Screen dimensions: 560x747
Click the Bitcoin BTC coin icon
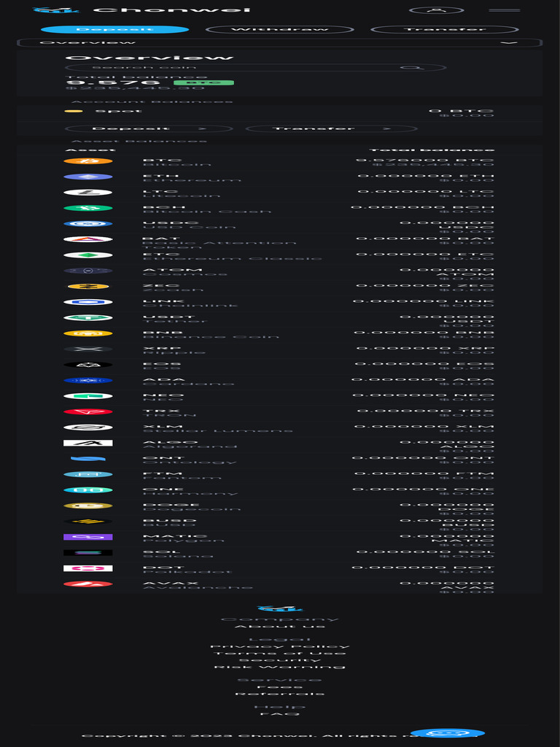pos(88,161)
